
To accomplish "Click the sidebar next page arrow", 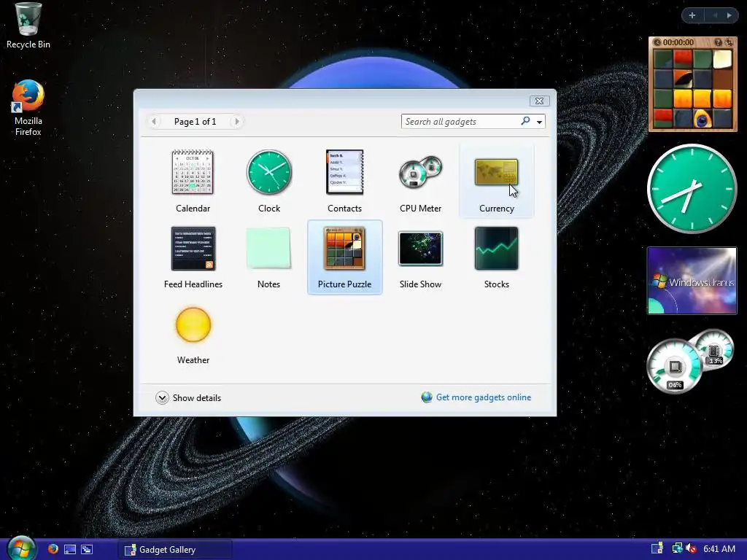I will [729, 15].
